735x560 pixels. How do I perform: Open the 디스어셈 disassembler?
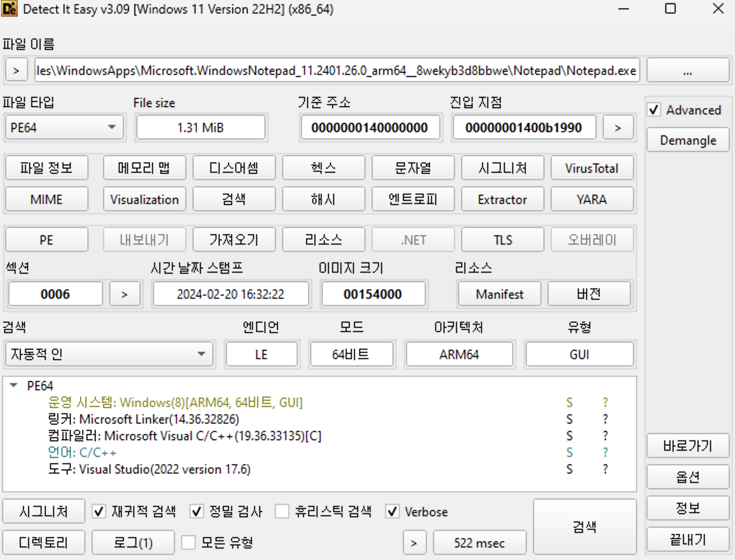click(x=234, y=168)
